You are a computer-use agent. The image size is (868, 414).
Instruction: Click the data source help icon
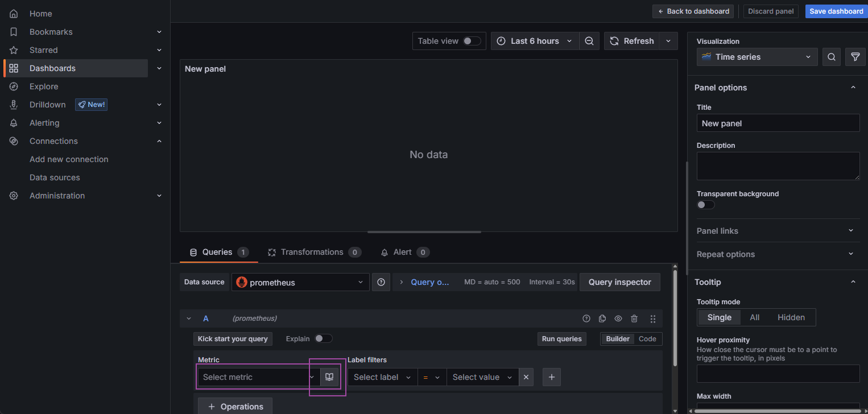tap(381, 282)
